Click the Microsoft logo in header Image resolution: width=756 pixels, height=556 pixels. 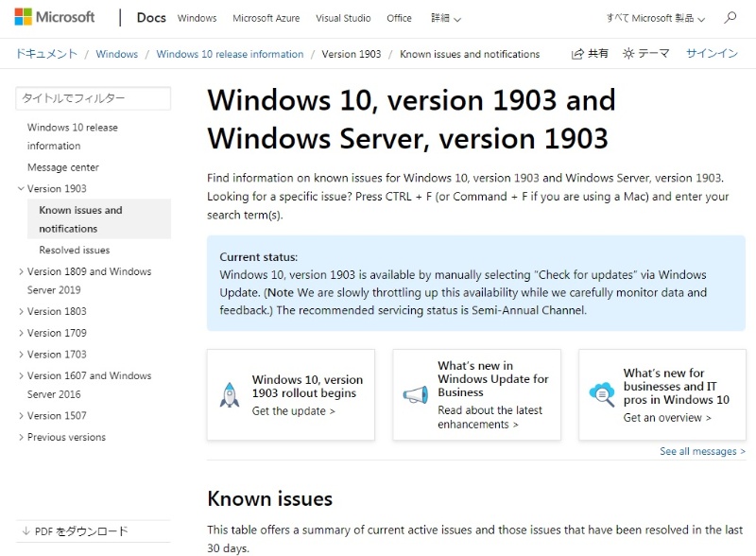point(54,17)
